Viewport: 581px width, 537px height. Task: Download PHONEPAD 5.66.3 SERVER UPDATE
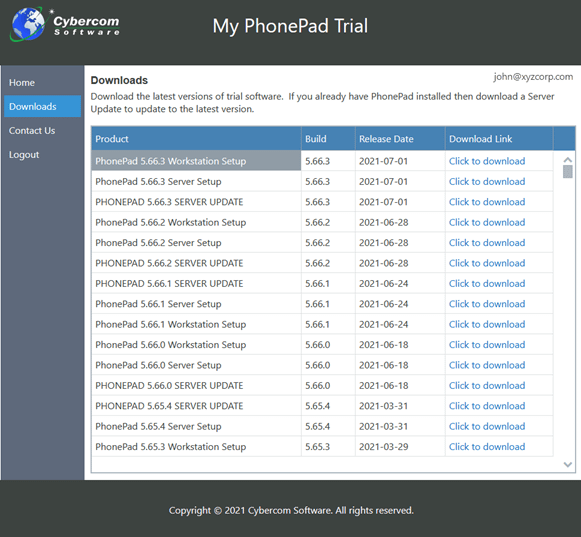[487, 202]
